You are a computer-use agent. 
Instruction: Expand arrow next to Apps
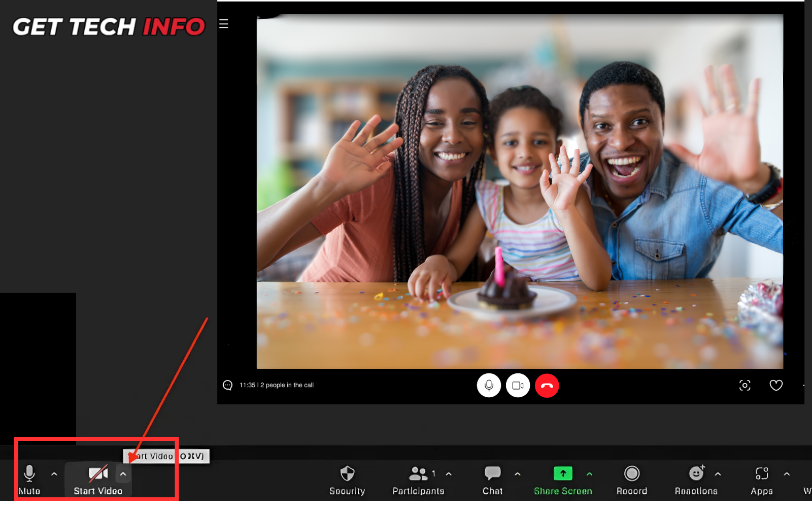787,474
